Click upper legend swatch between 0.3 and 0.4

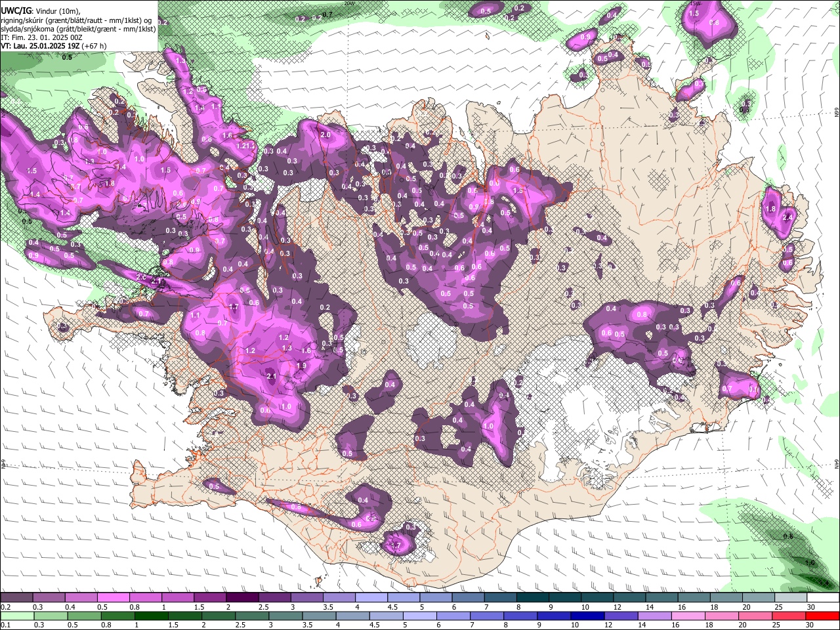[x=49, y=598]
